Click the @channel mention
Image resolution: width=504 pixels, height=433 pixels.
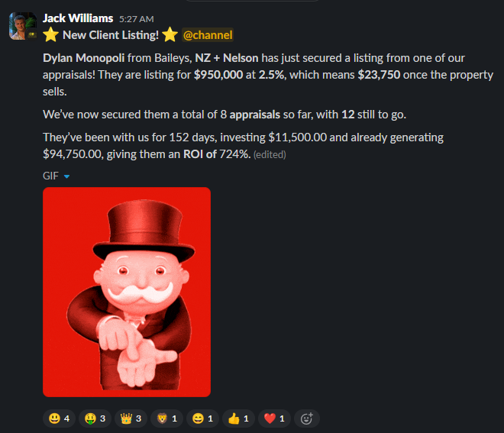208,34
